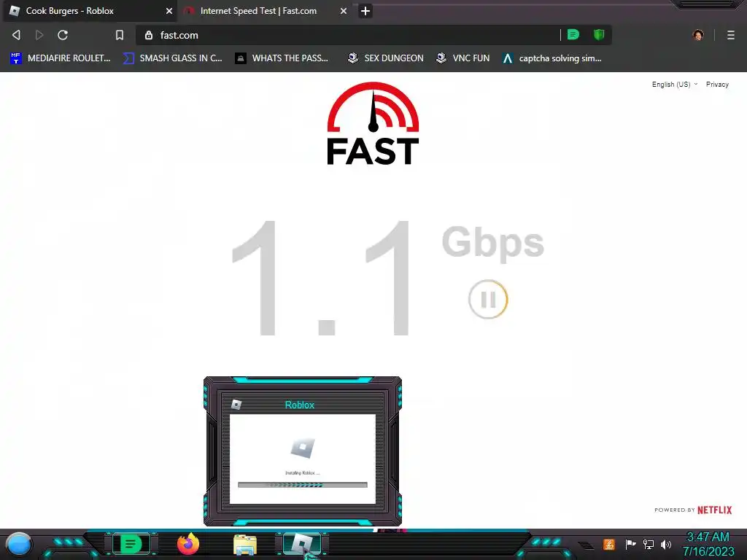Open the green chat app on the taskbar

point(131,544)
